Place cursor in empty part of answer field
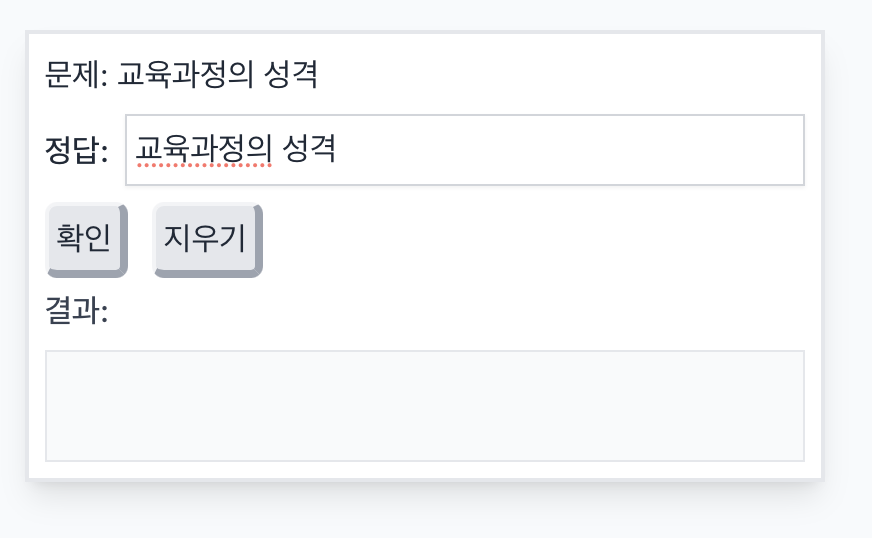Image resolution: width=872 pixels, height=538 pixels. pos(567,150)
